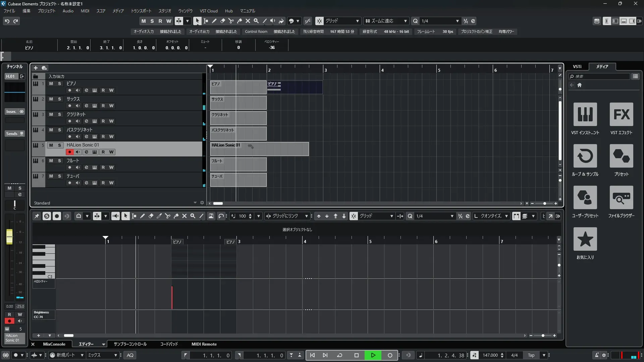Open the editor クオンタイズ length dropdown

tap(506, 216)
